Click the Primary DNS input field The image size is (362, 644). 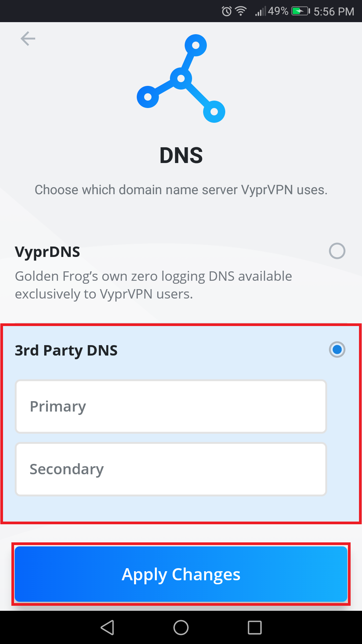(171, 406)
